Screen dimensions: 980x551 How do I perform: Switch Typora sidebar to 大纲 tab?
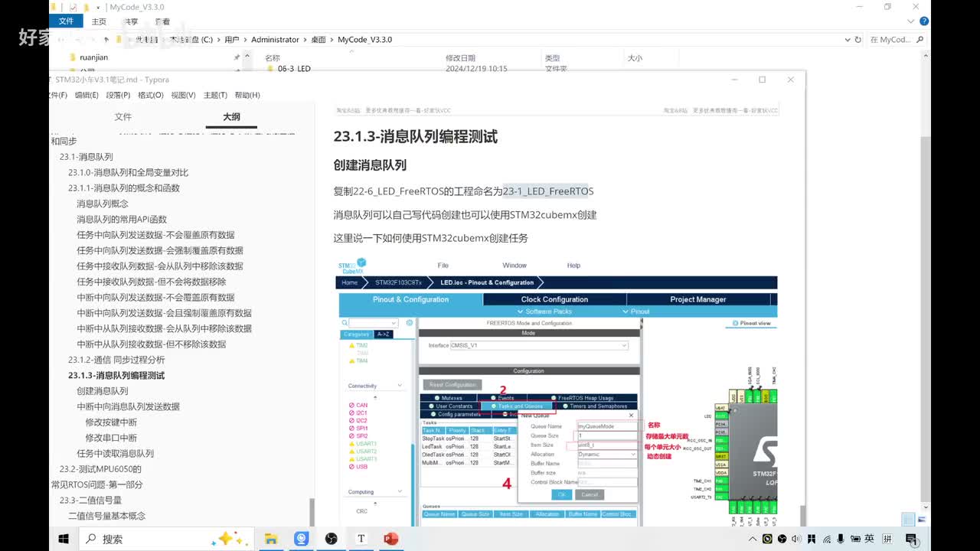click(x=231, y=117)
